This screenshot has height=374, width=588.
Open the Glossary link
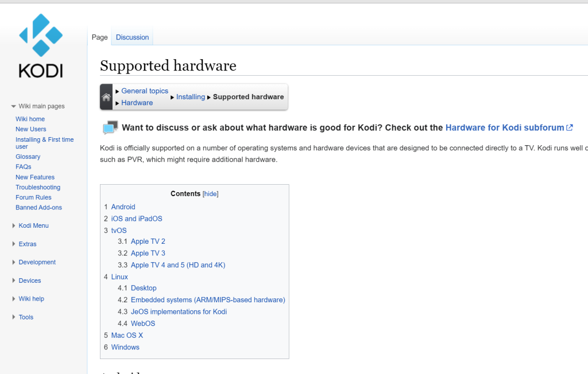[28, 157]
